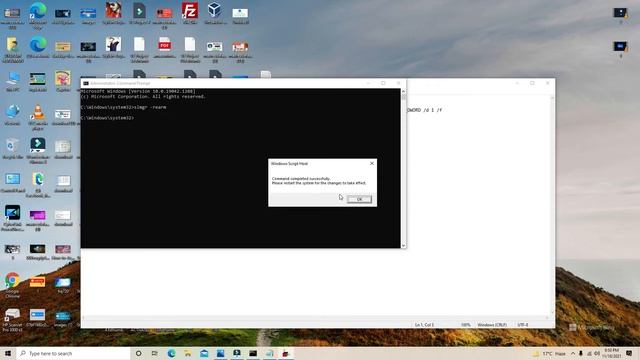This screenshot has width=640, height=360.
Task: Open the Google Chrome desktop shortcut
Action: [x=12, y=285]
